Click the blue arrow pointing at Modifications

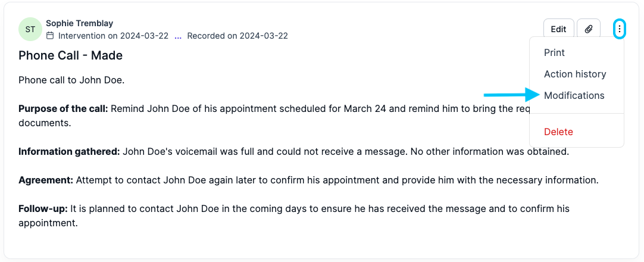coord(512,95)
